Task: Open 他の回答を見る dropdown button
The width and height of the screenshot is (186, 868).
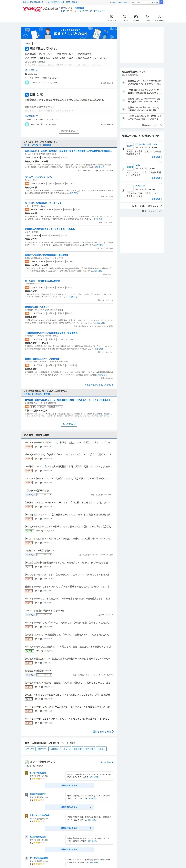Action: (69, 131)
